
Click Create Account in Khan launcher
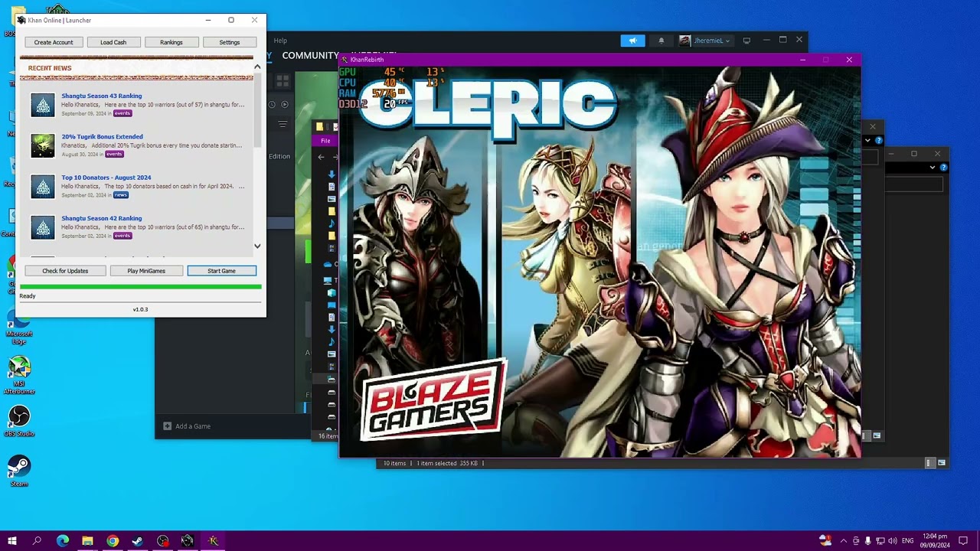54,42
